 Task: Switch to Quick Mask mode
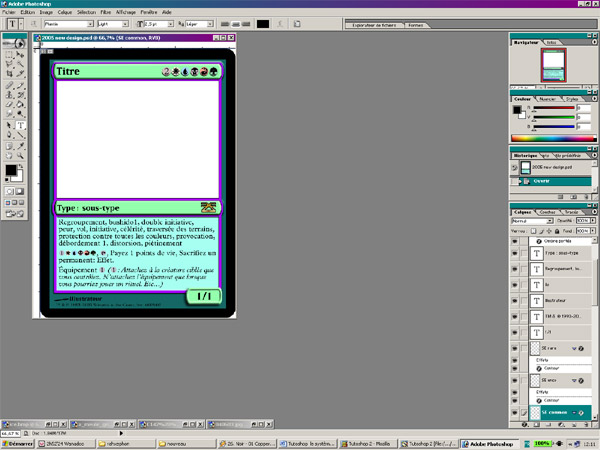coord(20,191)
